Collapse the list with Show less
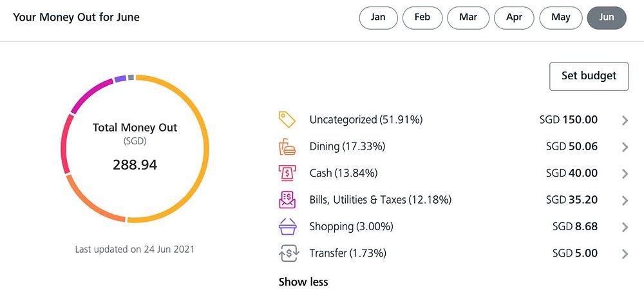644x303 pixels. coord(303,282)
